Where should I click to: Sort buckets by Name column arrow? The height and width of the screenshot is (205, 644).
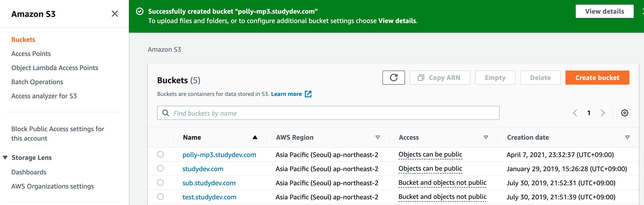tap(255, 137)
